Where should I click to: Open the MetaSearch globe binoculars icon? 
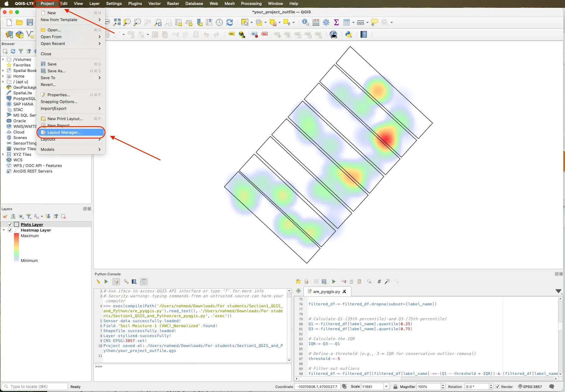pyautogui.click(x=333, y=34)
